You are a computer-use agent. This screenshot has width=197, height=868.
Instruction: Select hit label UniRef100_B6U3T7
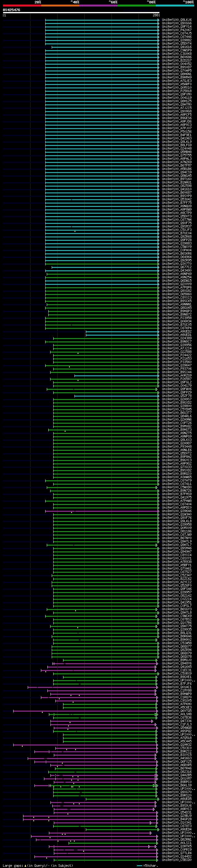[x=177, y=412]
